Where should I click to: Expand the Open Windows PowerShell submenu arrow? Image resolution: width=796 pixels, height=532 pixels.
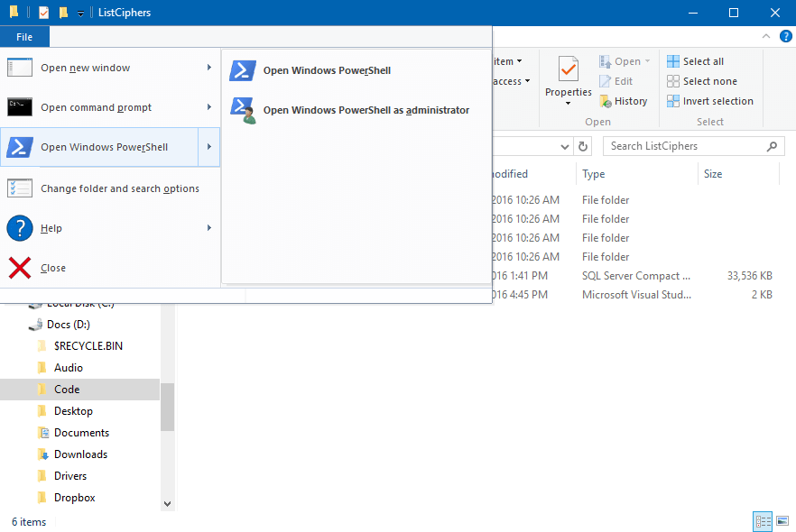(209, 147)
